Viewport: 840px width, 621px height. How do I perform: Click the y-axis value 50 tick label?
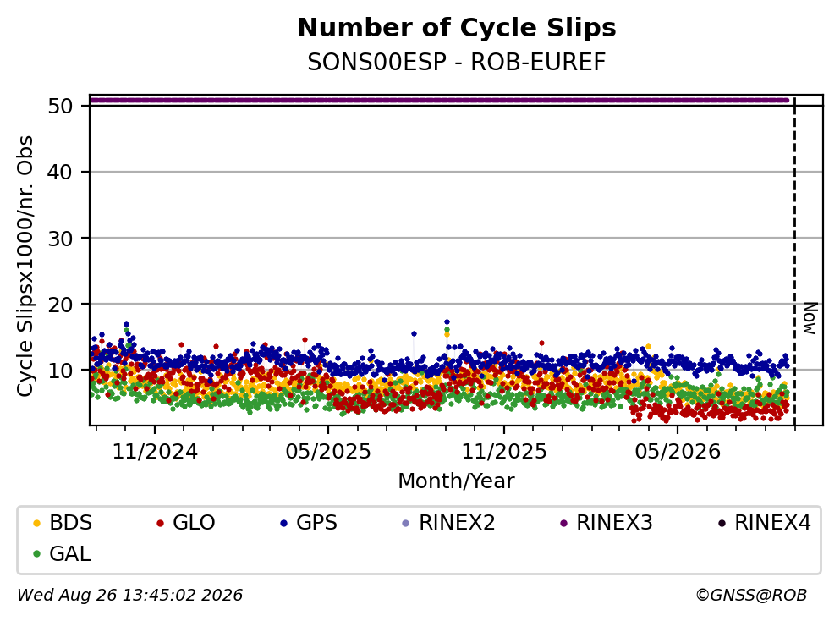pyautogui.click(x=60, y=106)
